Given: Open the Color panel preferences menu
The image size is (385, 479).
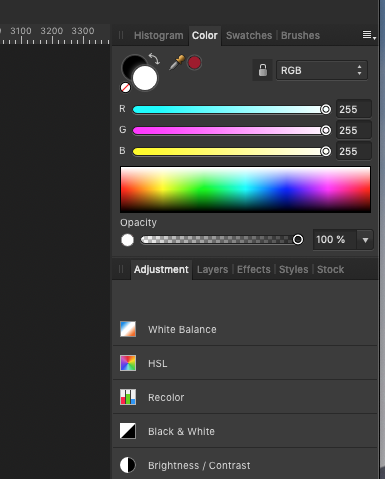Looking at the screenshot, I should click(x=369, y=35).
